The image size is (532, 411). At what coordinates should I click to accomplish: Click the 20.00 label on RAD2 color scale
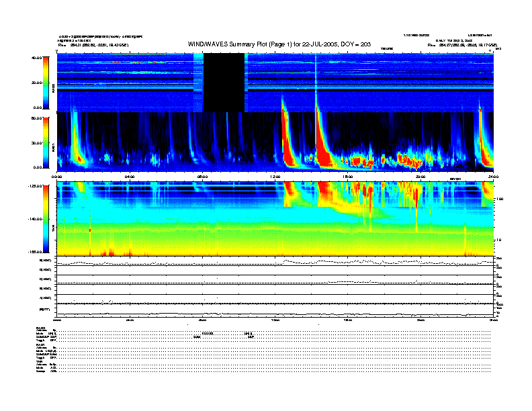(36, 83)
